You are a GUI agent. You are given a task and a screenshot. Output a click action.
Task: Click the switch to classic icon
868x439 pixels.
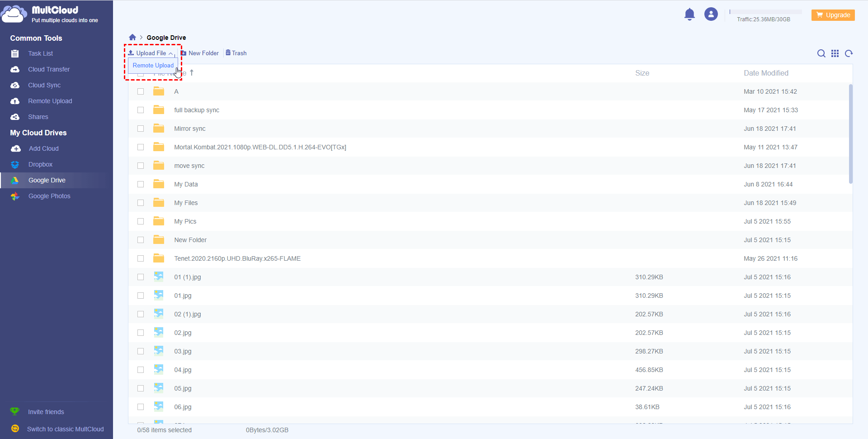[x=15, y=429]
